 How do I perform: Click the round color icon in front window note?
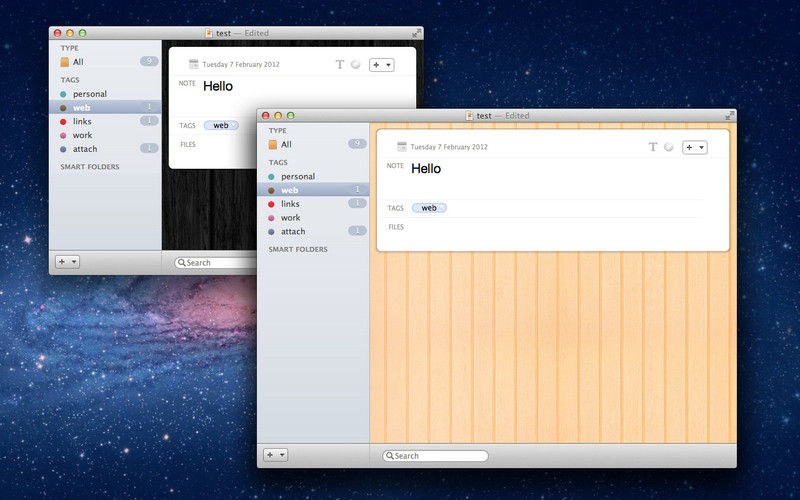point(669,147)
